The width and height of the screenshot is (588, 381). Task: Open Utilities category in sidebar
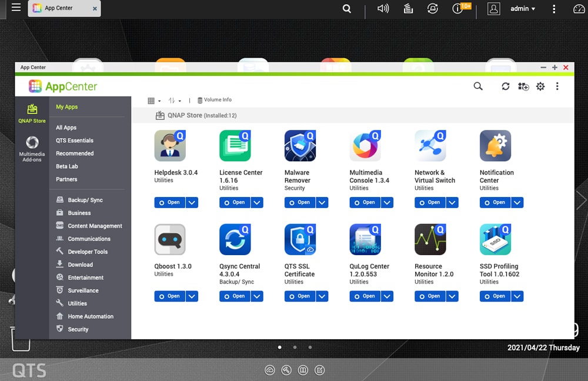72,303
